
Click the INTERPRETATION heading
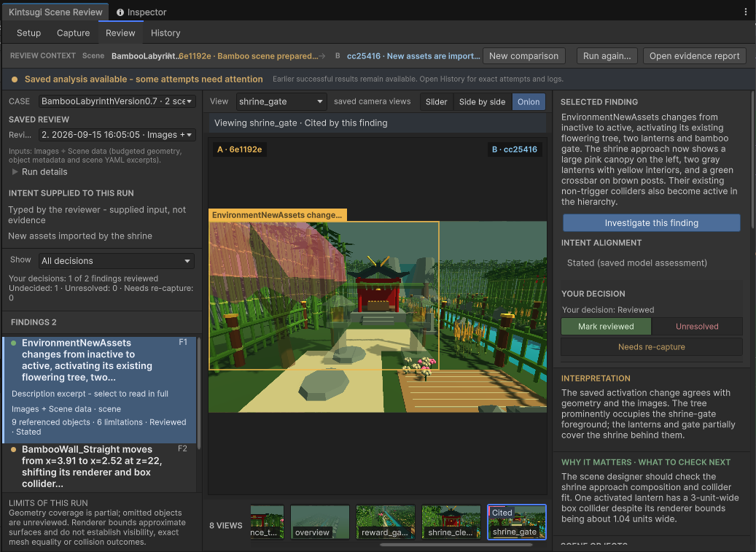point(596,378)
